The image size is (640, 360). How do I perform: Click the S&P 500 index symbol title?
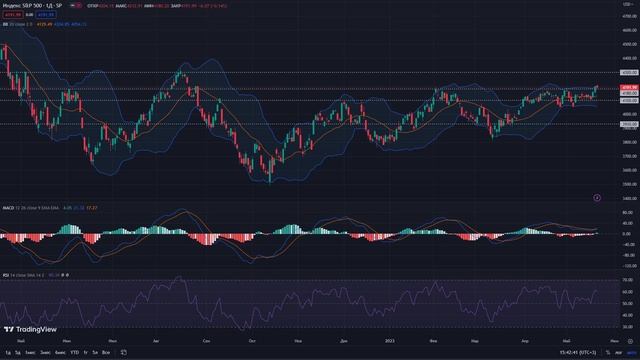pyautogui.click(x=32, y=6)
